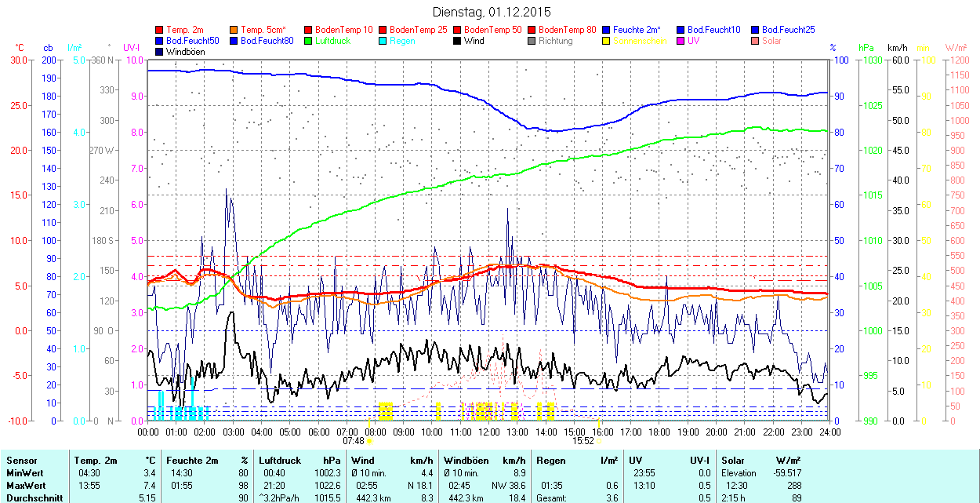Click the yellow Sonnenschein legend square
This screenshot has width=980, height=503.
coord(607,41)
